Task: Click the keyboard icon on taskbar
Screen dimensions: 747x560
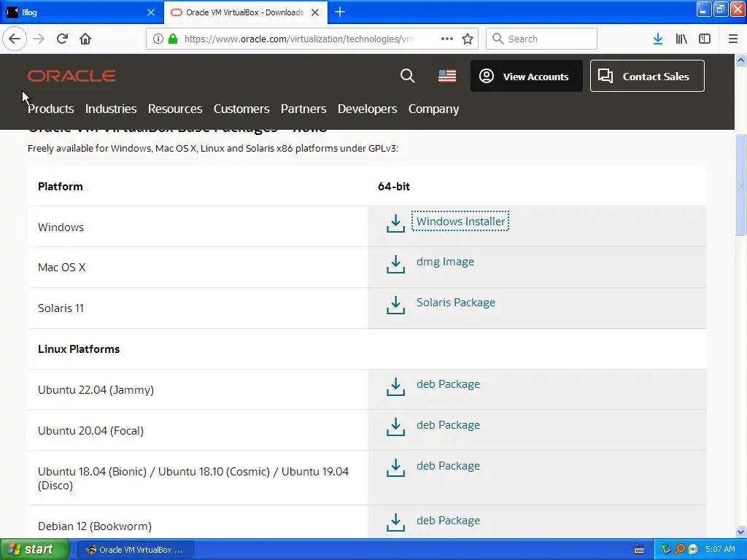Action: click(x=639, y=550)
